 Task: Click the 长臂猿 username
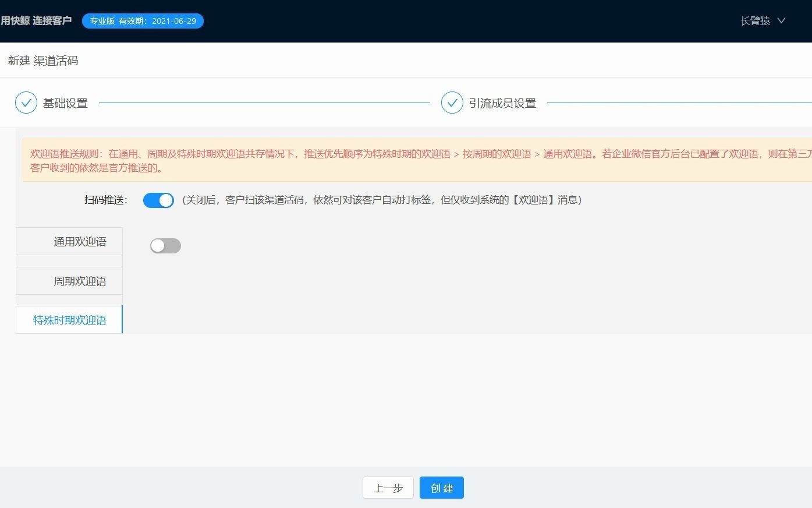(x=755, y=20)
